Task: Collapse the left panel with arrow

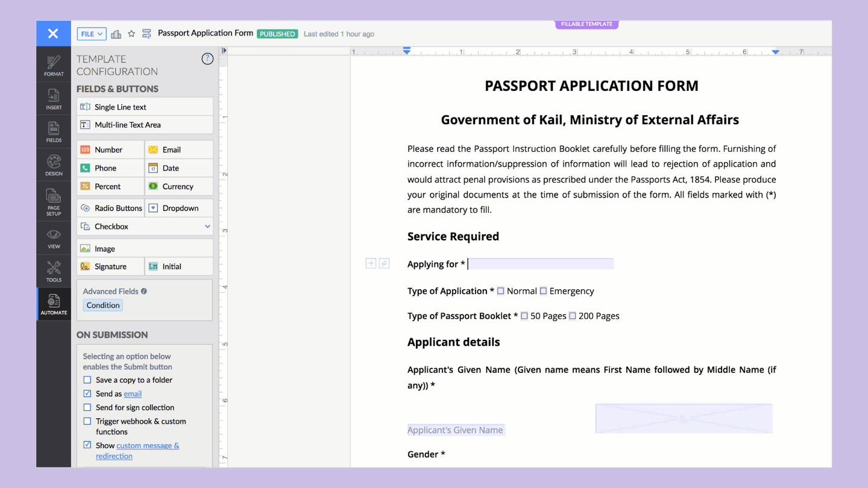Action: click(x=224, y=51)
